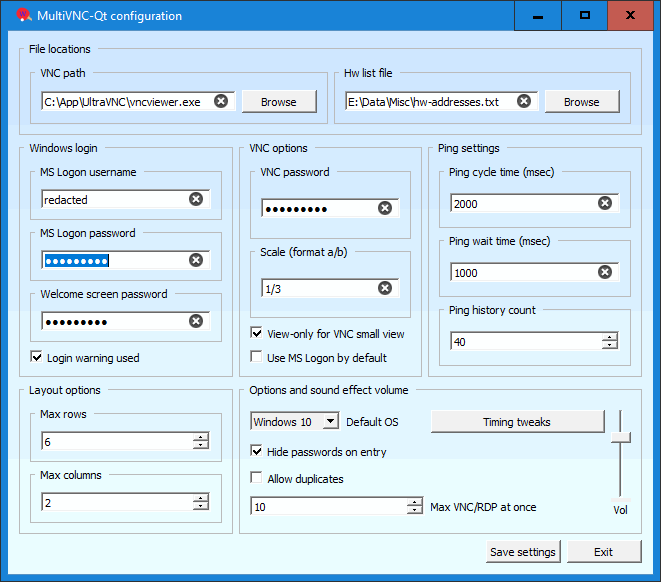Enable Allow duplicates checkbox
The width and height of the screenshot is (661, 582).
pos(256,478)
